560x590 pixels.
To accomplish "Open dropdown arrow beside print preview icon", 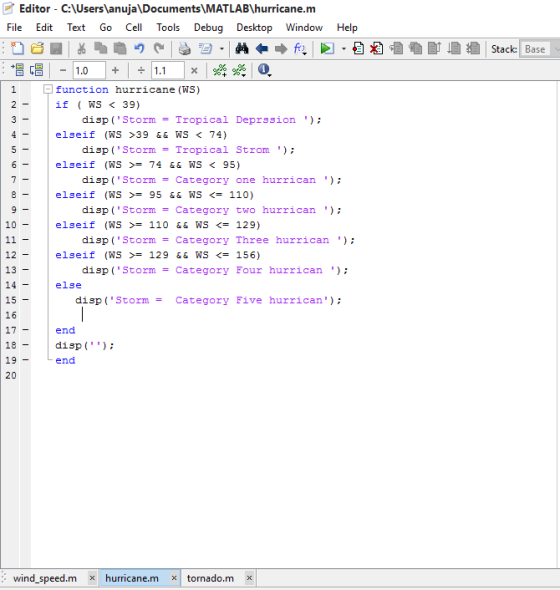I will [222, 49].
